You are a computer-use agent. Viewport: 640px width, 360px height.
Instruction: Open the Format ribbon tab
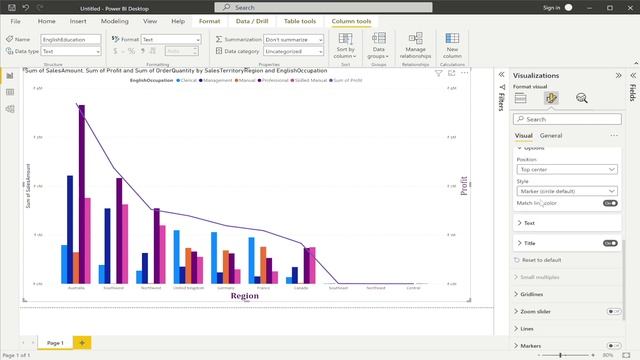point(209,21)
